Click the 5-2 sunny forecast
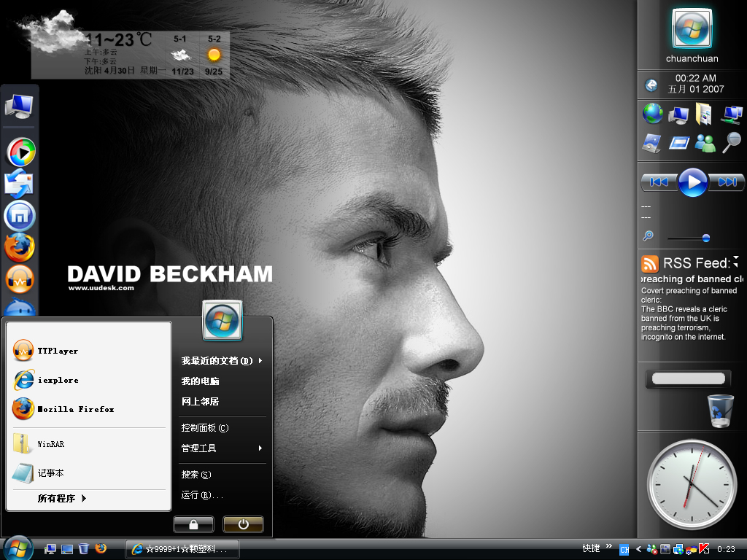 pos(214,55)
